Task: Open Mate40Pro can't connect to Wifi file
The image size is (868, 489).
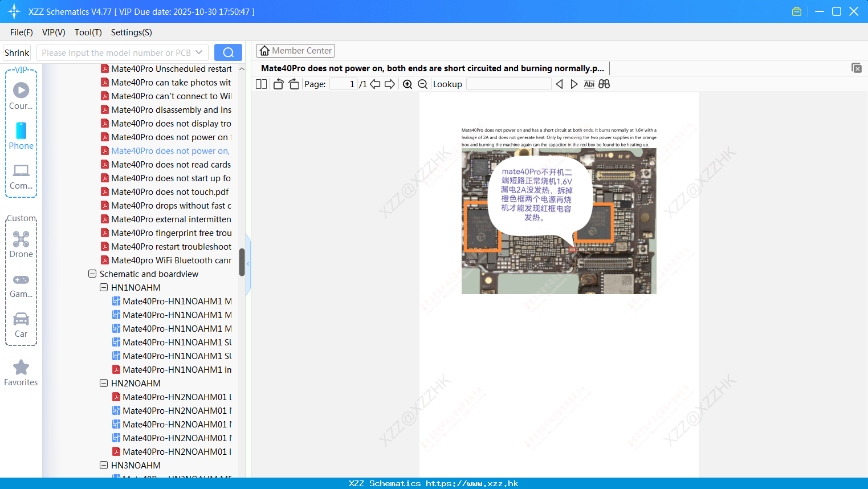Action: click(x=166, y=96)
